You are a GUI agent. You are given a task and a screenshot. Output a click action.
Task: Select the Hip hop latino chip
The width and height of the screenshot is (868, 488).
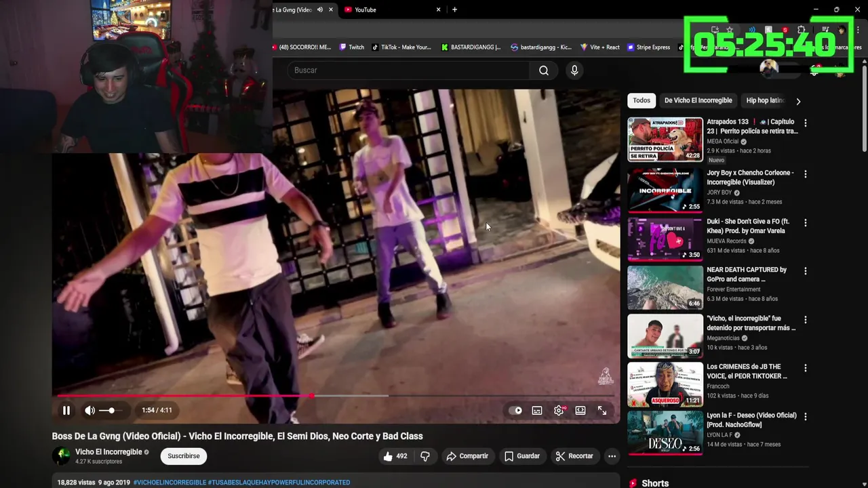point(765,100)
